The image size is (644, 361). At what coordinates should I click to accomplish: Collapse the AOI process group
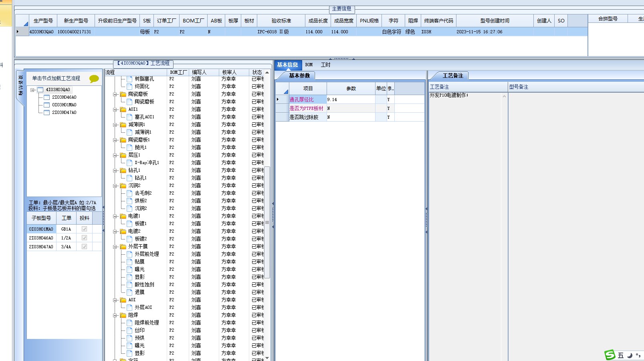115,300
